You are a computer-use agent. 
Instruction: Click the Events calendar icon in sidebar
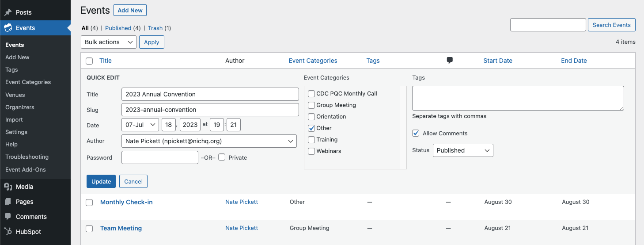tap(8, 28)
